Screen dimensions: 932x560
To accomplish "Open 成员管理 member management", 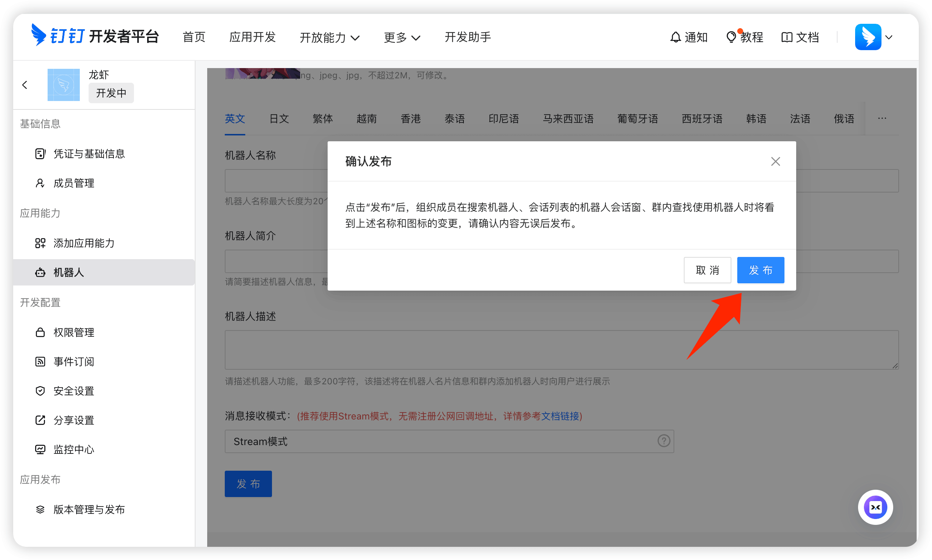I will coord(74,183).
